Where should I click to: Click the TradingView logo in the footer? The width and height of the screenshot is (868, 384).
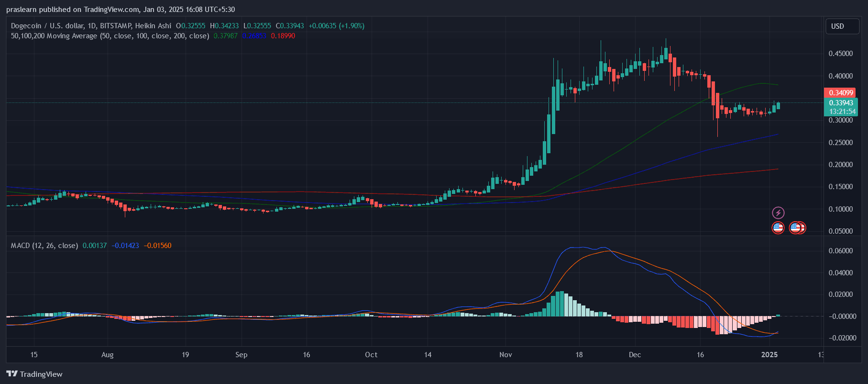pyautogui.click(x=34, y=374)
